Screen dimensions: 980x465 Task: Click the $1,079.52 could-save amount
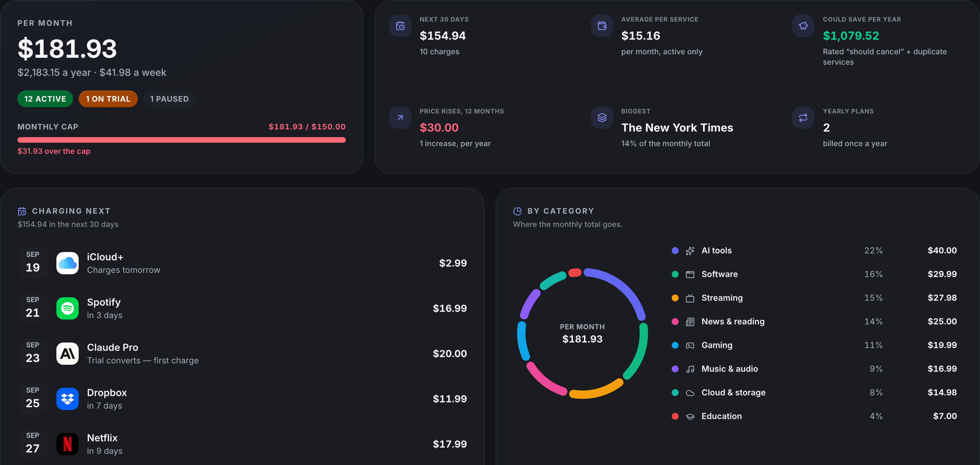(851, 36)
